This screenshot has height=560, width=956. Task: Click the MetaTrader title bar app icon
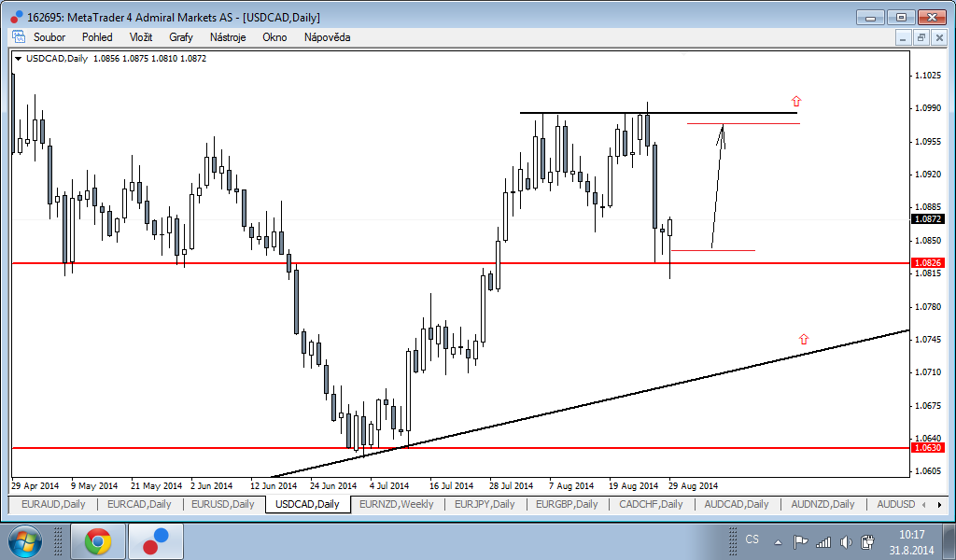(17, 17)
